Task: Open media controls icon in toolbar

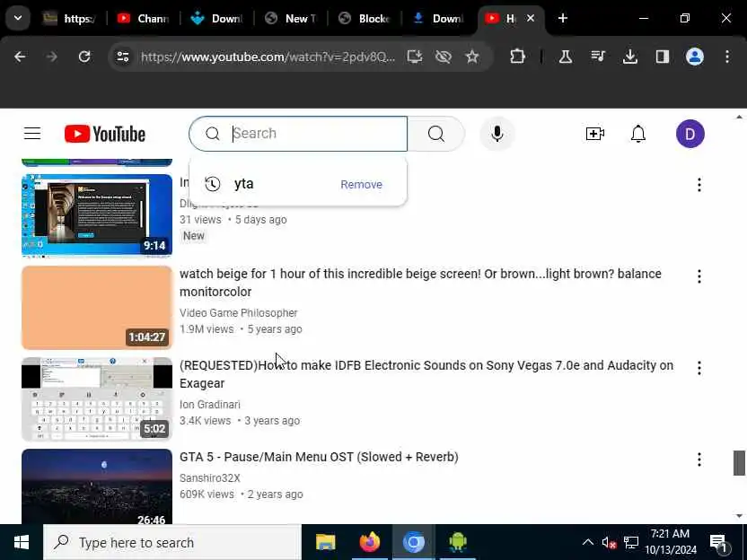Action: [598, 57]
